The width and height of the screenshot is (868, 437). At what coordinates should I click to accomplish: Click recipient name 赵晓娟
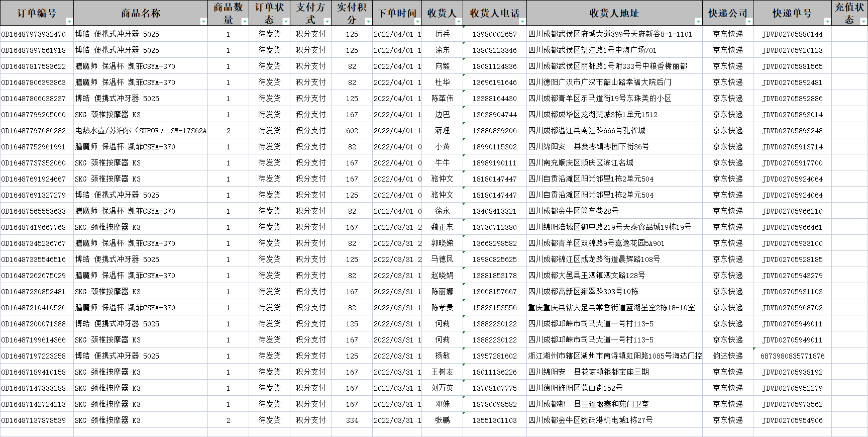pyautogui.click(x=443, y=276)
